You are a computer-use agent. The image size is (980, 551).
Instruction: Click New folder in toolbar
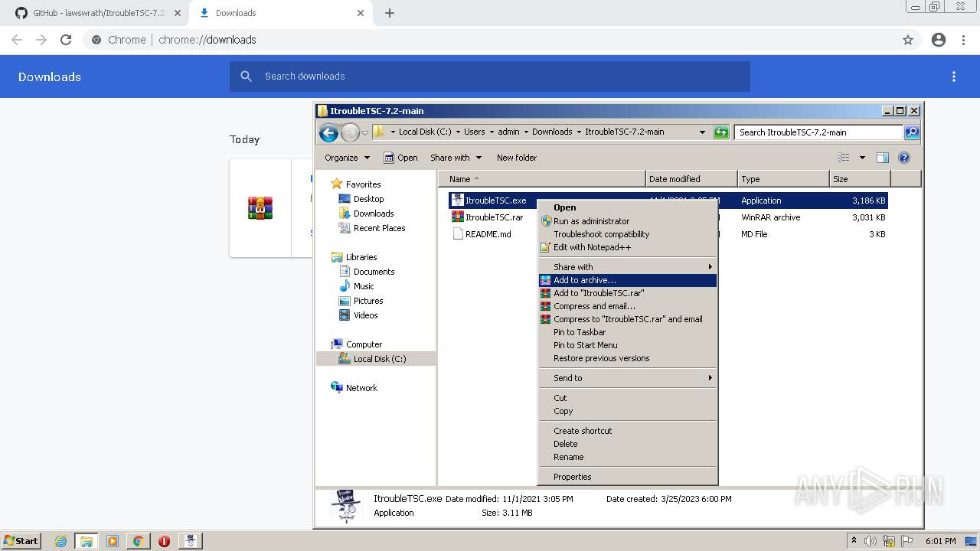(x=517, y=158)
